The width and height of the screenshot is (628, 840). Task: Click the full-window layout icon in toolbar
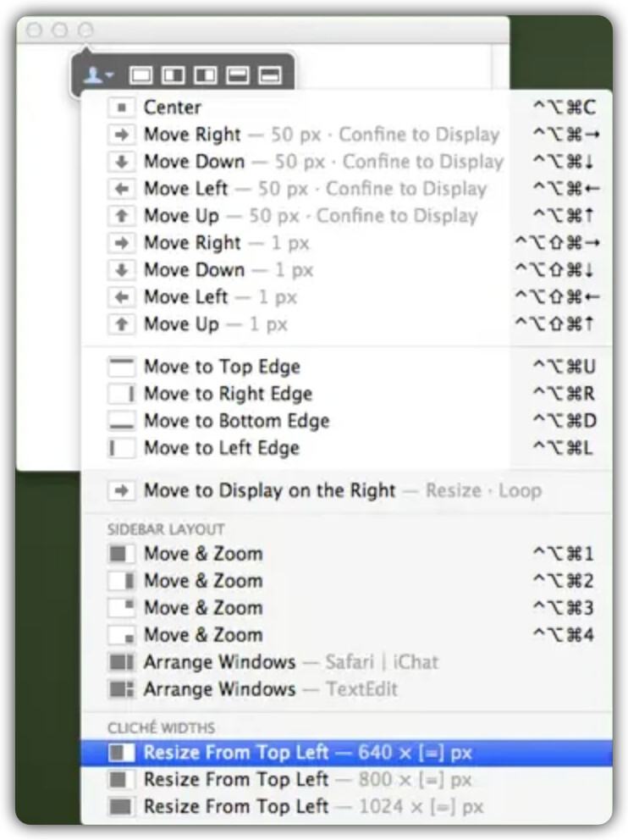pyautogui.click(x=141, y=75)
